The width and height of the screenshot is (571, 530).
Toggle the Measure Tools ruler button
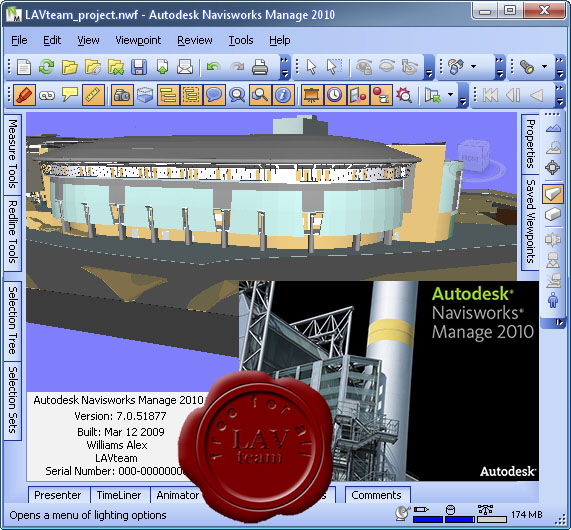click(x=93, y=95)
